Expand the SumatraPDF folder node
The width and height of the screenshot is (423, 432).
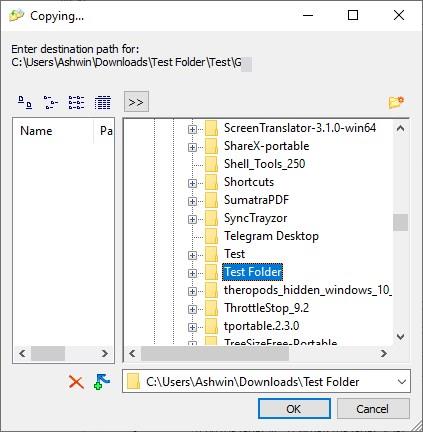click(x=192, y=201)
